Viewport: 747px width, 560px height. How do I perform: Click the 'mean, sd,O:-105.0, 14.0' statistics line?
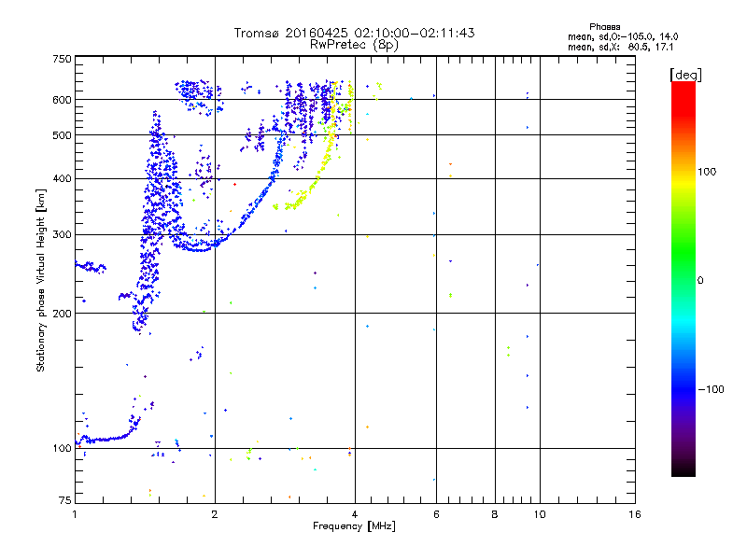tap(623, 36)
